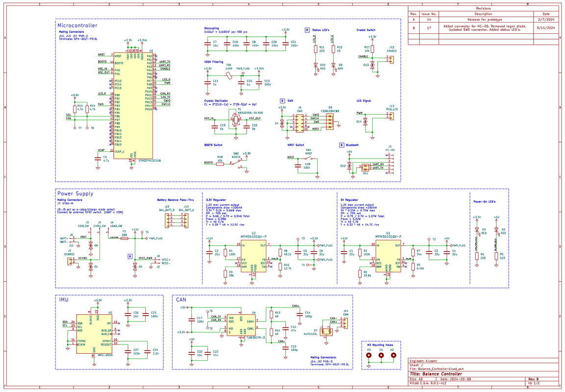Select the J13 RGB_LED connector symbol

(x=392, y=116)
